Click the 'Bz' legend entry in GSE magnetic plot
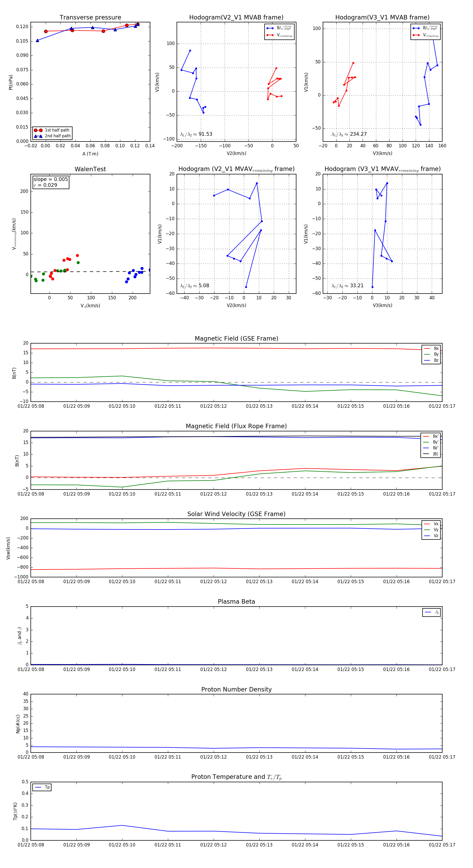This screenshot has height=868, width=473. click(431, 360)
